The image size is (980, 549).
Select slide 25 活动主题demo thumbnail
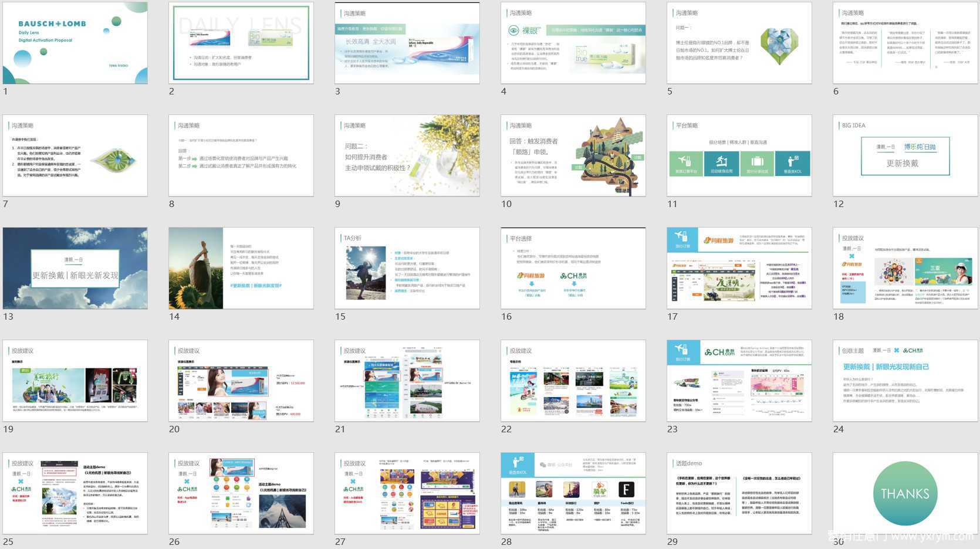tap(75, 493)
